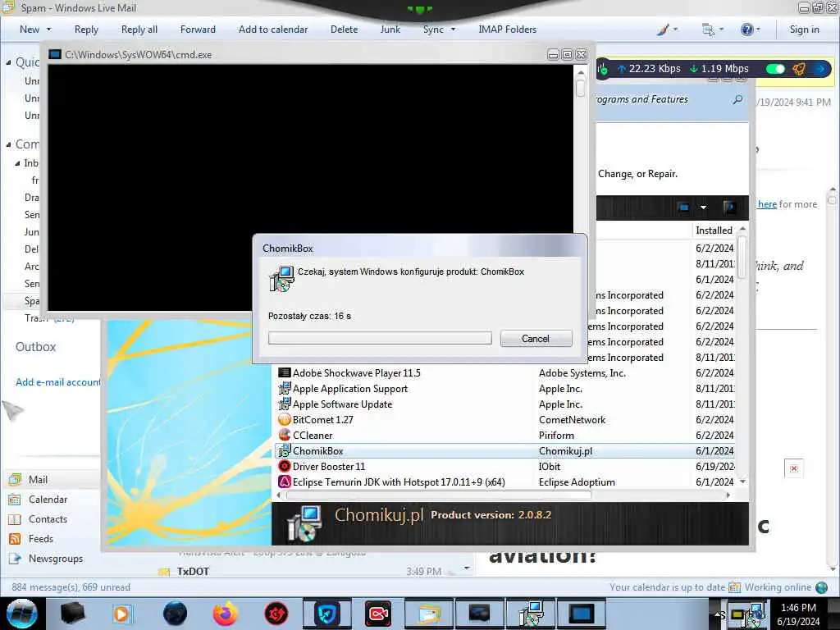Screen dimensions: 840x630
Task: Switch to Contacts view
Action: (48, 519)
